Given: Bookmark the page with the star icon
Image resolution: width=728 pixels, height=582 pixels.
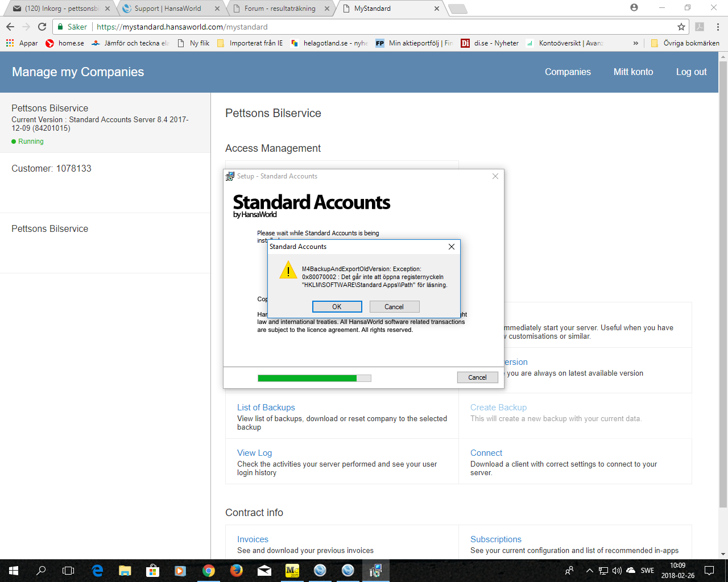Looking at the screenshot, I should click(x=681, y=27).
